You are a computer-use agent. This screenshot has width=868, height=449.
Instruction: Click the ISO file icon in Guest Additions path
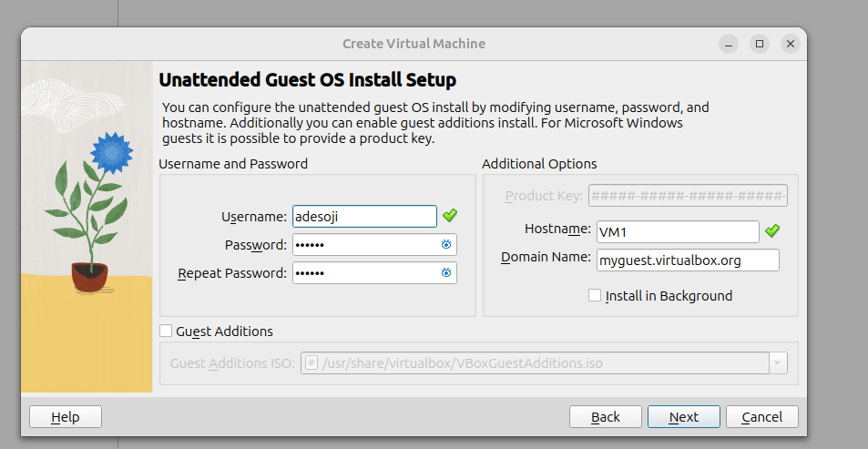311,363
